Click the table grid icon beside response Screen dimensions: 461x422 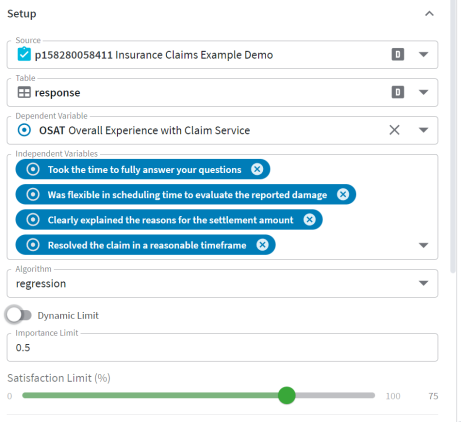(24, 92)
